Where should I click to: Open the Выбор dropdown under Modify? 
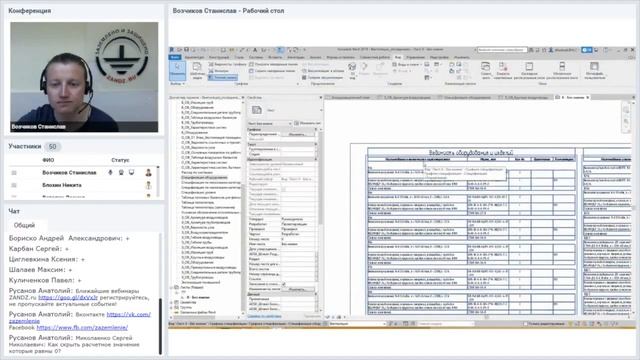click(x=178, y=84)
